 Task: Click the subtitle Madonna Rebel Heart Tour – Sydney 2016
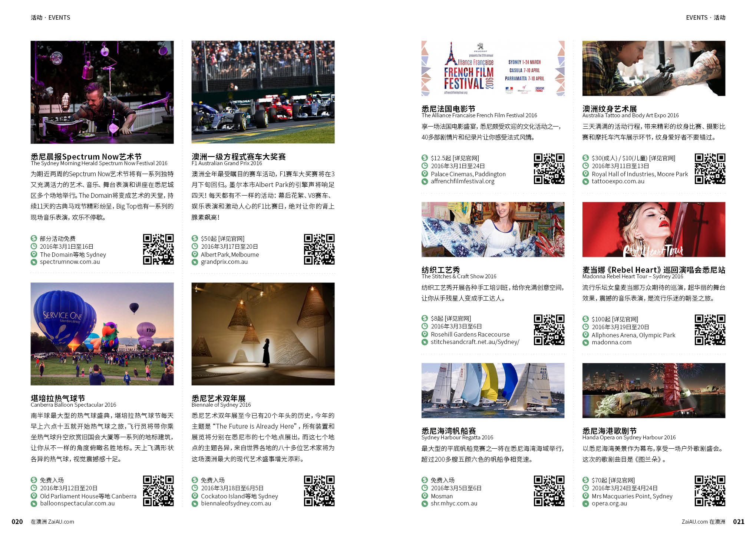pos(633,276)
